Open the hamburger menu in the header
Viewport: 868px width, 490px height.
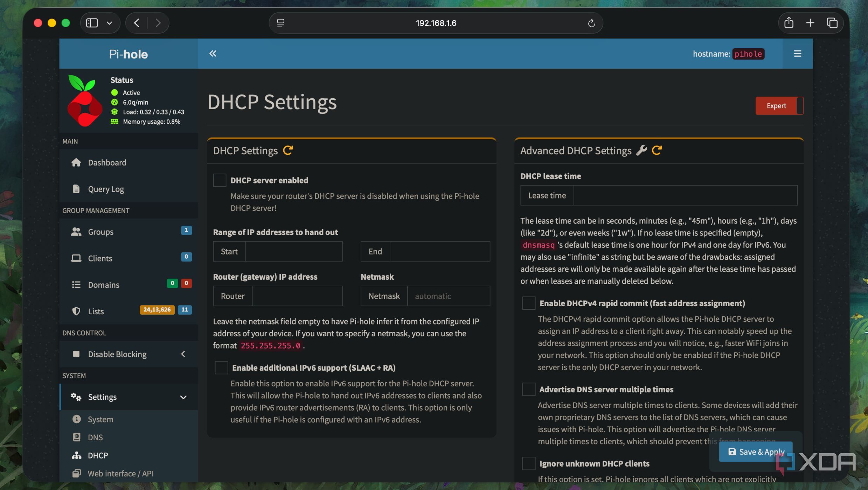797,54
